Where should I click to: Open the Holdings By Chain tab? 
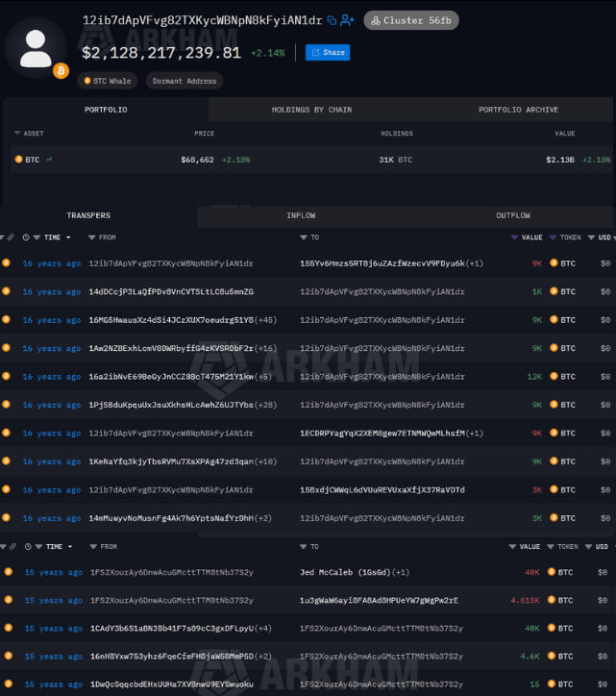(311, 110)
